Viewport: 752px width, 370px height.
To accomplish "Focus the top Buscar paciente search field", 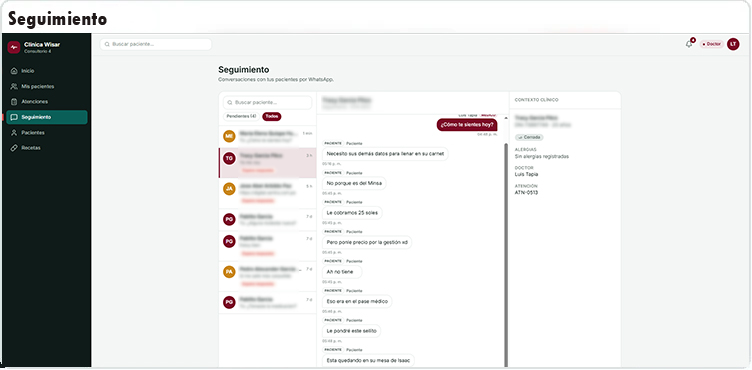I will (x=156, y=44).
